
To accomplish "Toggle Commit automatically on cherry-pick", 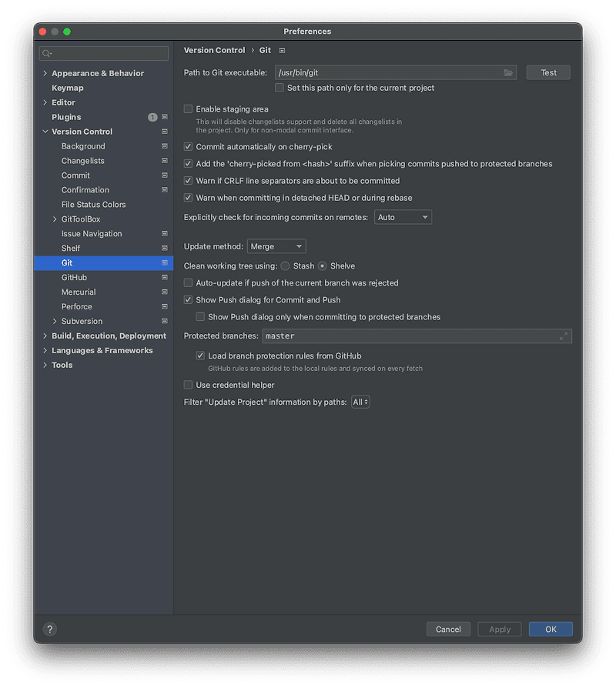I will [x=189, y=147].
